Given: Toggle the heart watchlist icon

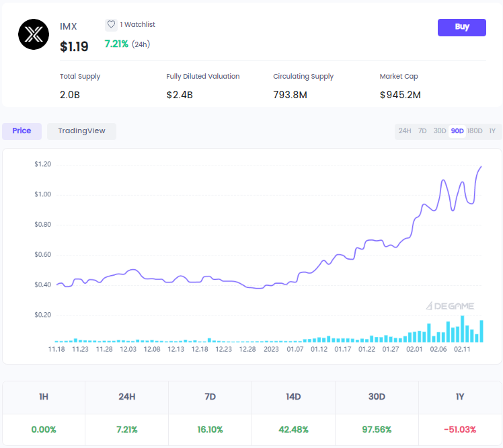Looking at the screenshot, I should (111, 24).
